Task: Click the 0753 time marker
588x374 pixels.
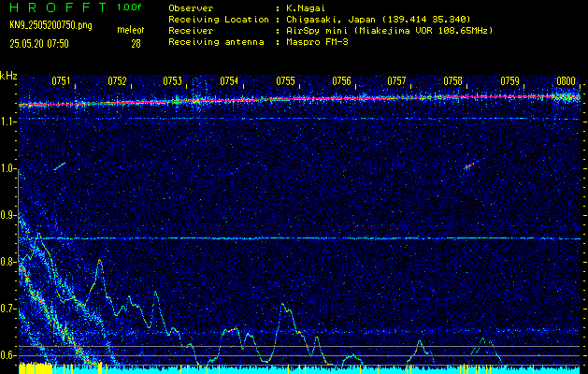Action: tap(173, 81)
